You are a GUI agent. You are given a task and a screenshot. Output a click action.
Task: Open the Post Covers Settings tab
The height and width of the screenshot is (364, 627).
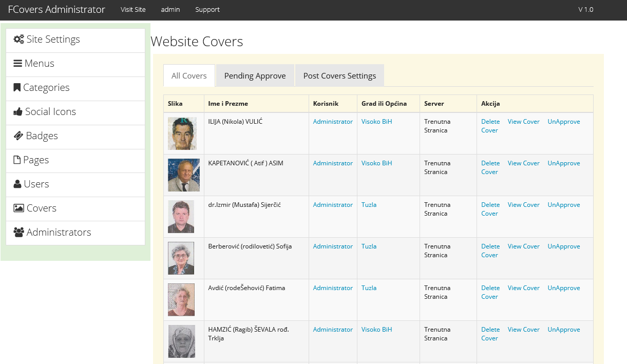point(339,75)
